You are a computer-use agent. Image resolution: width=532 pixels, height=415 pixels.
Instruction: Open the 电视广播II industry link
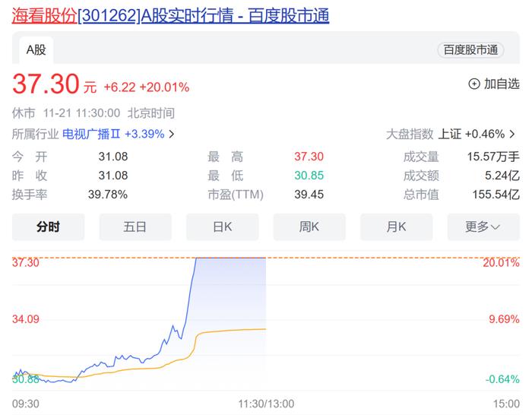coord(91,134)
